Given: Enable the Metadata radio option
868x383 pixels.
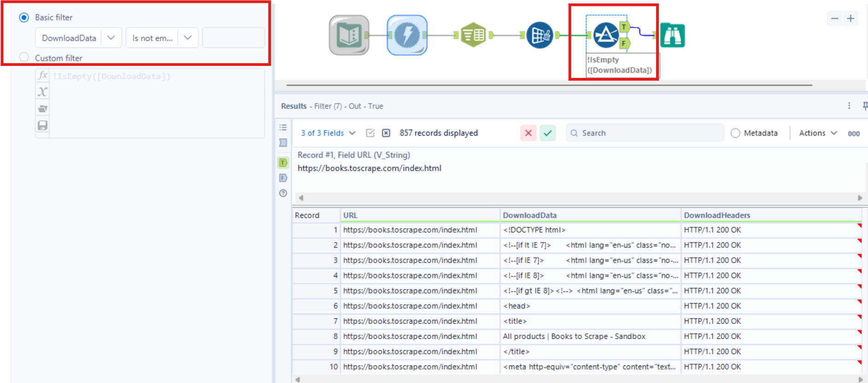Looking at the screenshot, I should 735,133.
